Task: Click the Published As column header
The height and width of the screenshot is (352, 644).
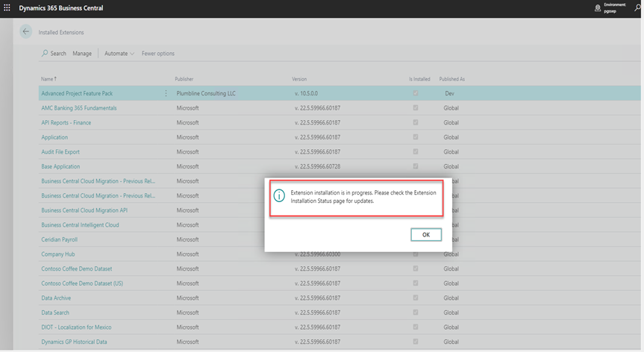Action: pyautogui.click(x=451, y=79)
